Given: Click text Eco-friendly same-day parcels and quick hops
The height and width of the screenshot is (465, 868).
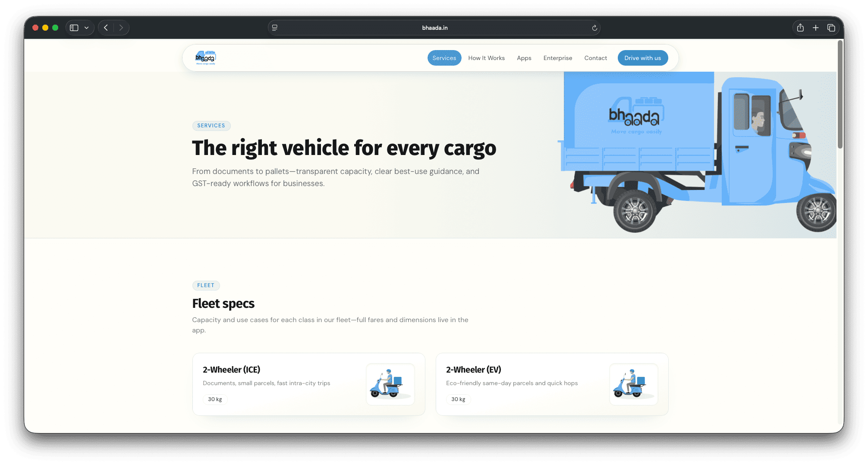Looking at the screenshot, I should pos(512,383).
